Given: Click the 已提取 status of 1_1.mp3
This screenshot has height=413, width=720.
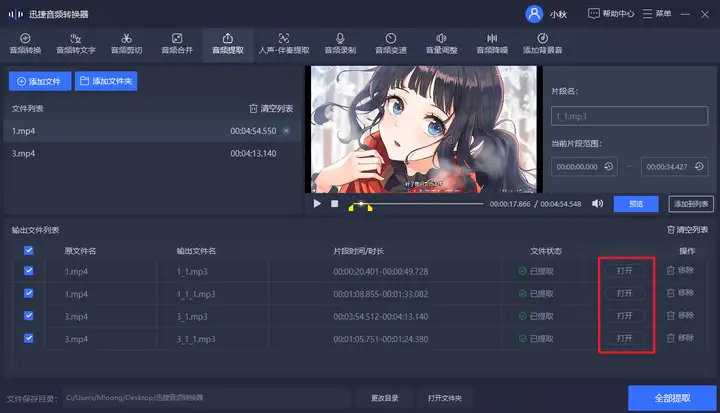Looking at the screenshot, I should pyautogui.click(x=536, y=271).
